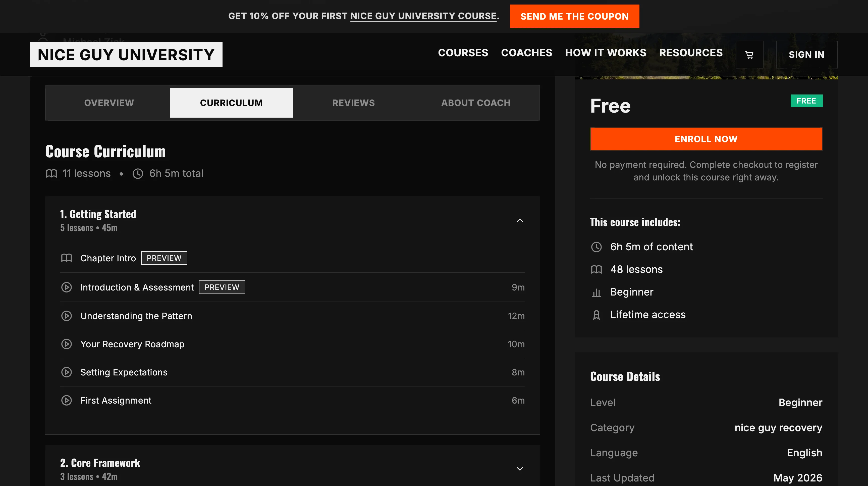Open the About Coach tab
This screenshot has height=486, width=868.
(x=476, y=103)
